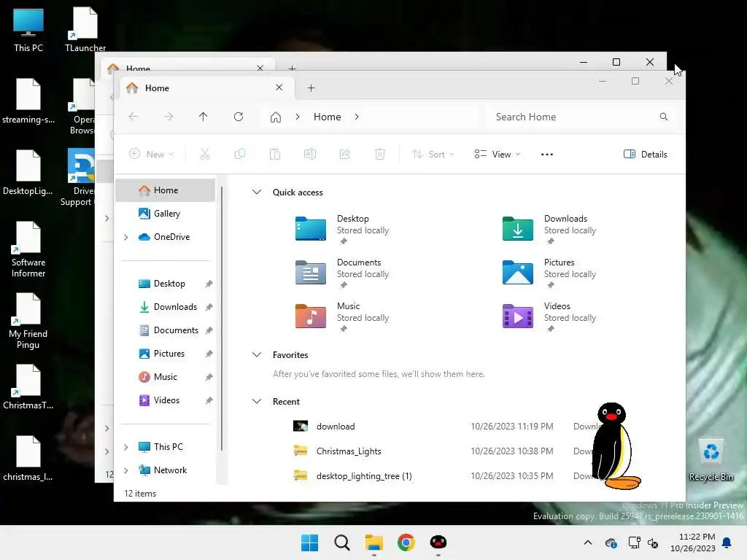
Task: Click the Rename icon in toolbar
Action: [310, 154]
